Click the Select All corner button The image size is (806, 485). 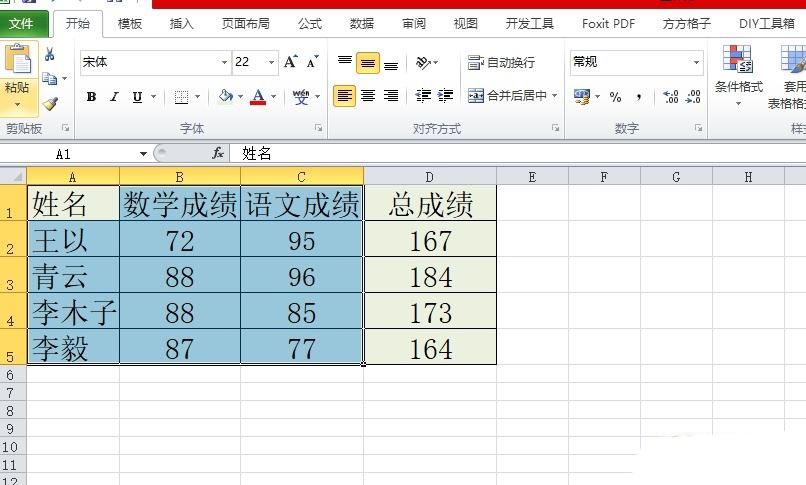pos(13,176)
